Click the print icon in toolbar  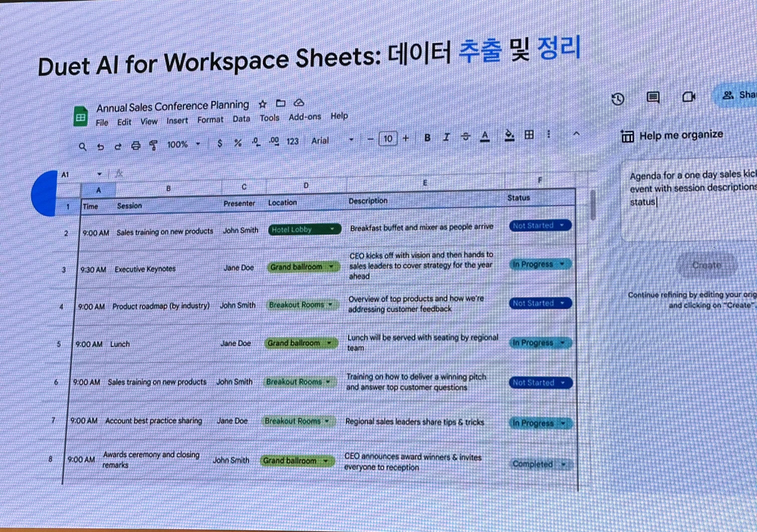(135, 146)
